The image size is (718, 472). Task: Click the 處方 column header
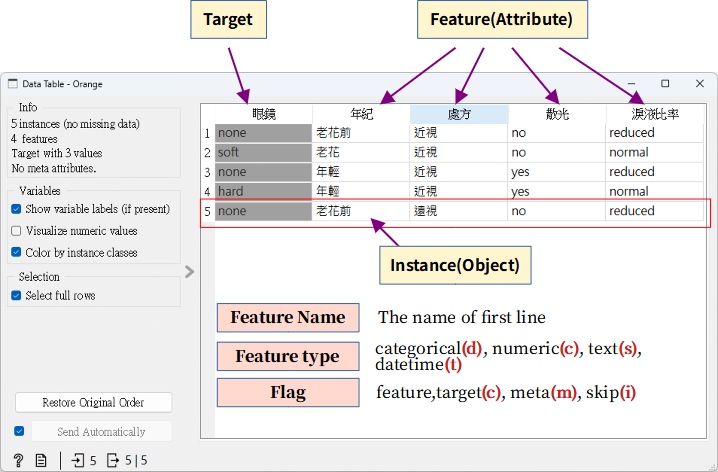pyautogui.click(x=459, y=114)
